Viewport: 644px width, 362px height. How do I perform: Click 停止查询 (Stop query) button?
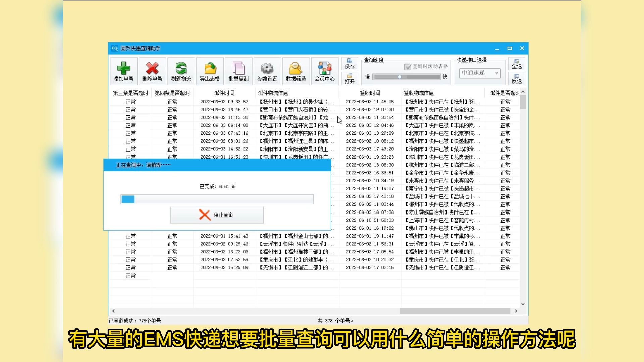(217, 215)
